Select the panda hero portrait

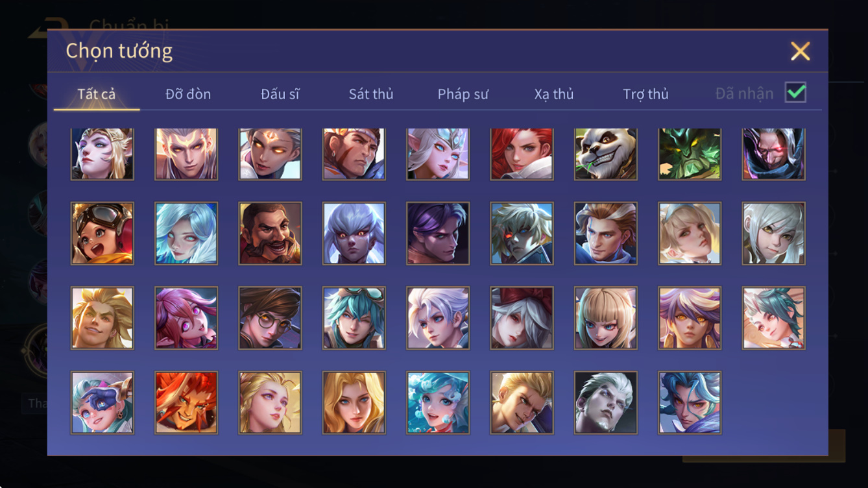605,154
